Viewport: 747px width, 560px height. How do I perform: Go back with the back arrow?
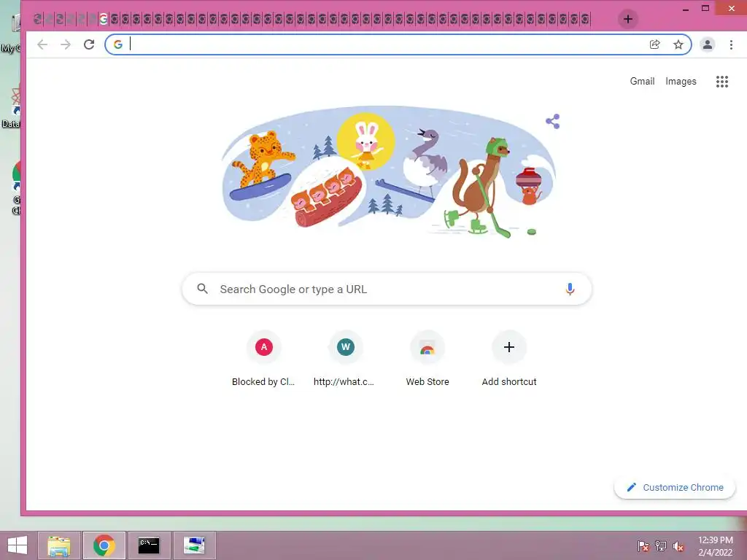pos(42,44)
